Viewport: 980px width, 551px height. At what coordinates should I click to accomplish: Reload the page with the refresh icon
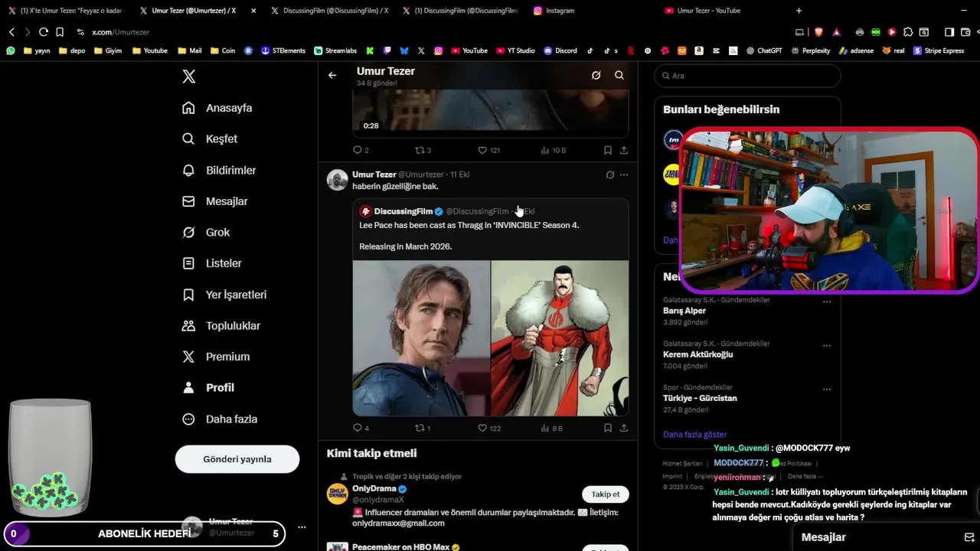tap(43, 32)
